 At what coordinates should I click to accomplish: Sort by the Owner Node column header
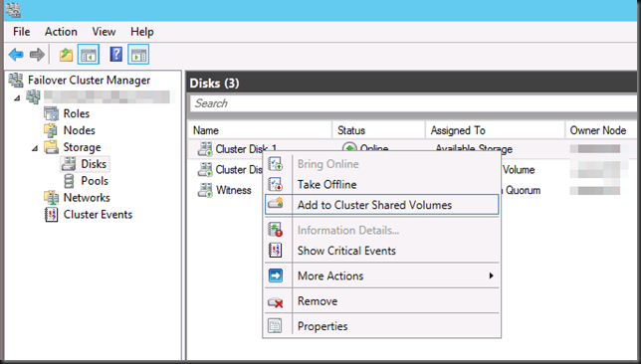[x=601, y=130]
